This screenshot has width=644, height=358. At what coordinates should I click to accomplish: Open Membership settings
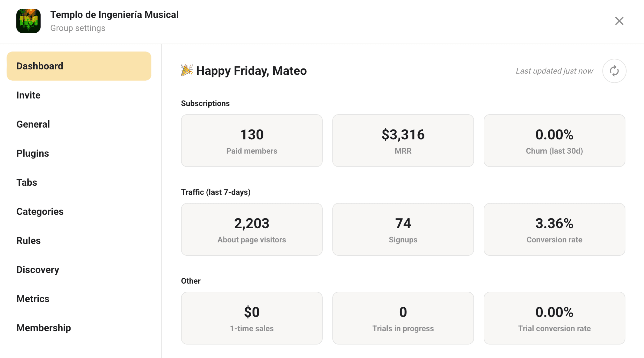tap(44, 328)
